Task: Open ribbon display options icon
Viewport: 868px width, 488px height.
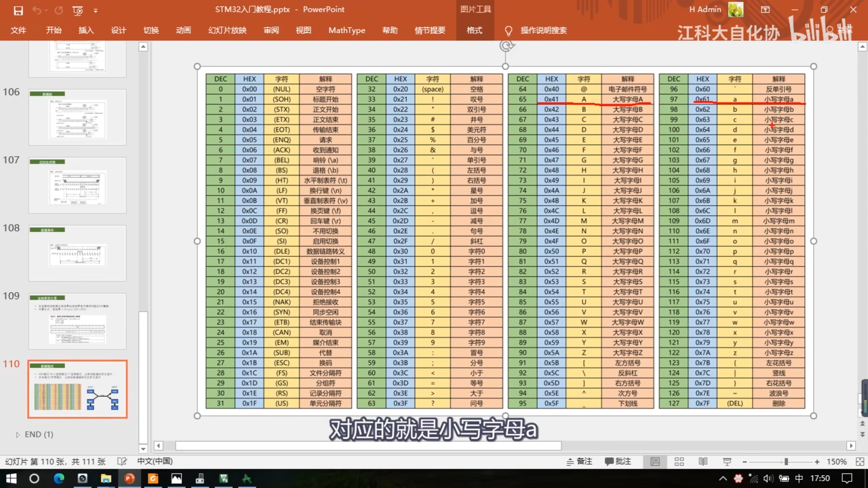Action: (x=765, y=9)
